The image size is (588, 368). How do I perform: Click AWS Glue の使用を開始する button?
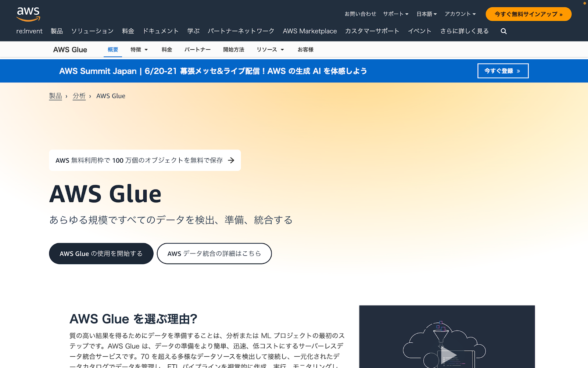tap(101, 254)
